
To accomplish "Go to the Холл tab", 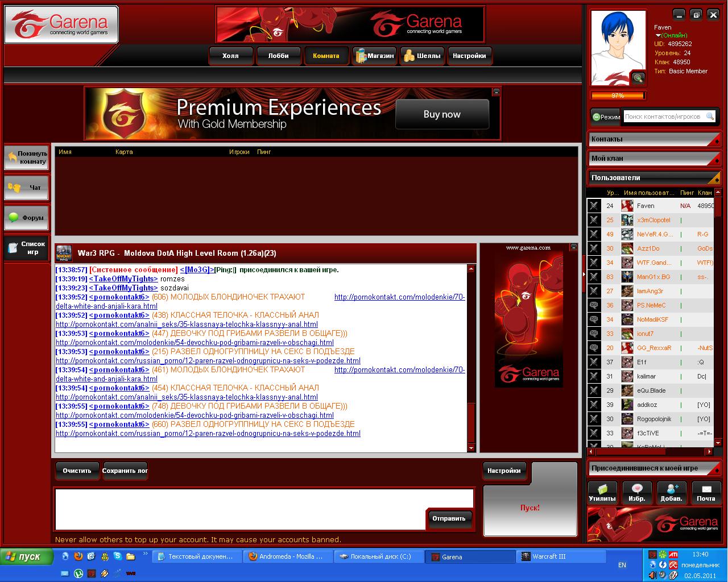I will [x=230, y=56].
